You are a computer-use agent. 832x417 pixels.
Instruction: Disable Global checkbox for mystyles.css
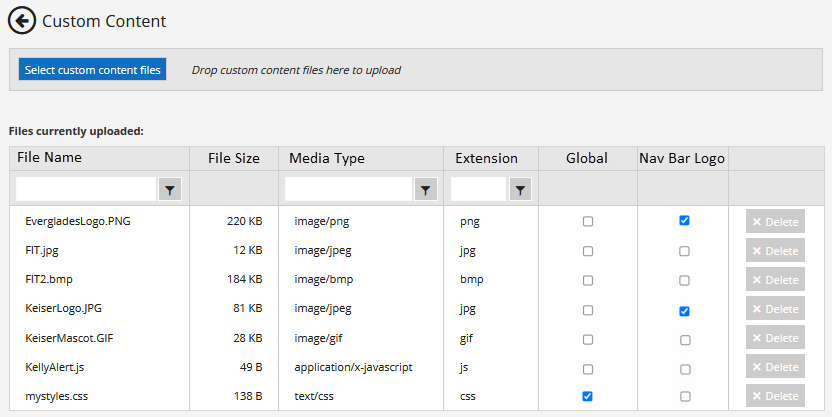tap(587, 396)
